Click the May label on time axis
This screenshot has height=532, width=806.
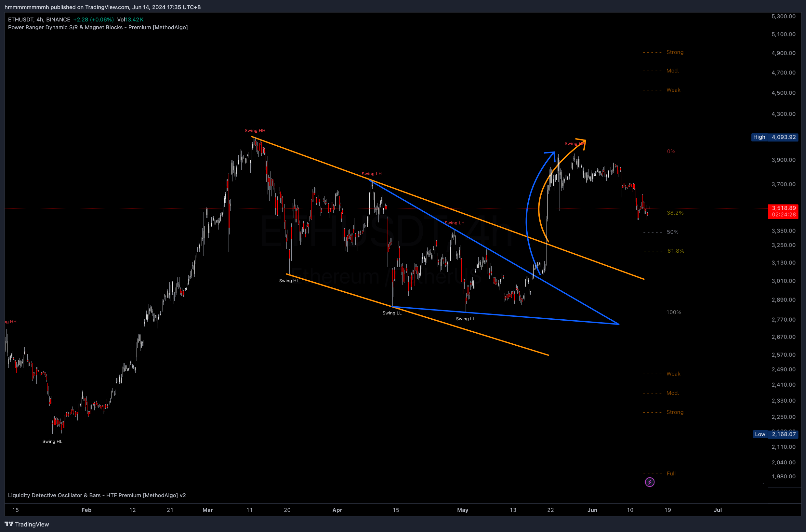pyautogui.click(x=462, y=510)
